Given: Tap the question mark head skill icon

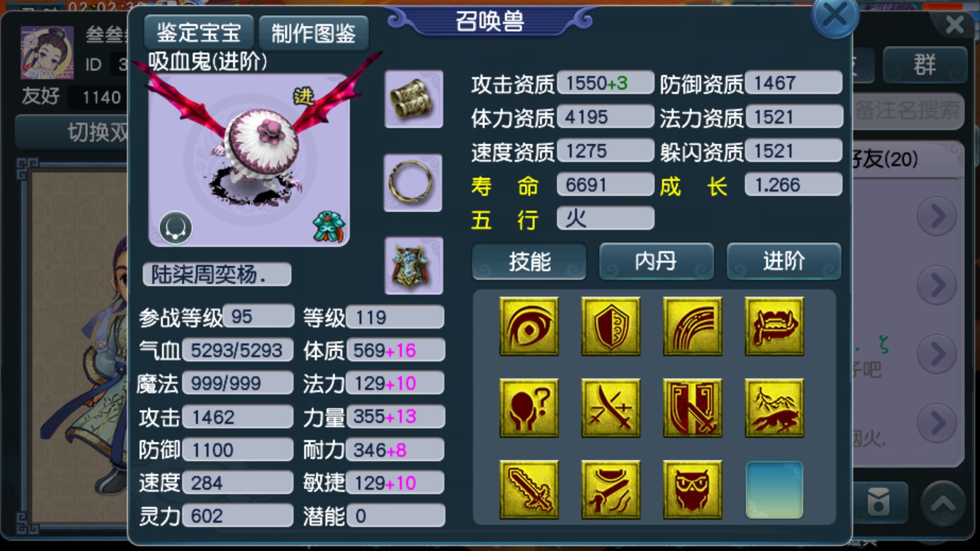Looking at the screenshot, I should pos(529,407).
